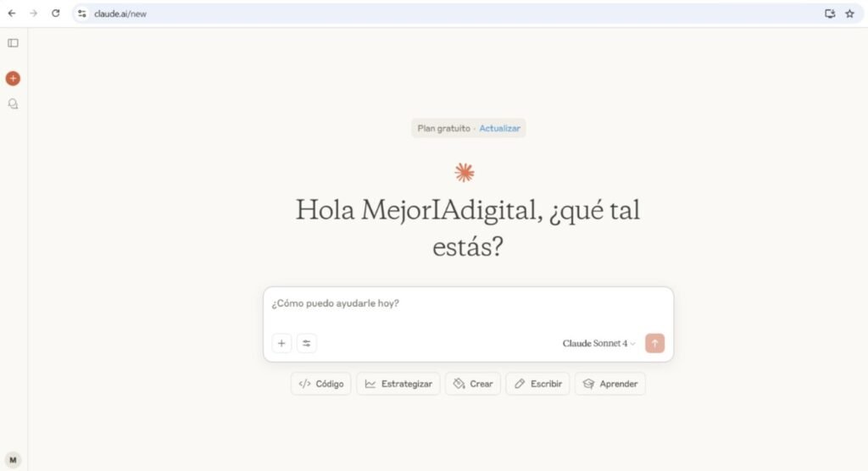This screenshot has height=471, width=868.
Task: Choose the Crear suggestion chip
Action: pos(473,384)
